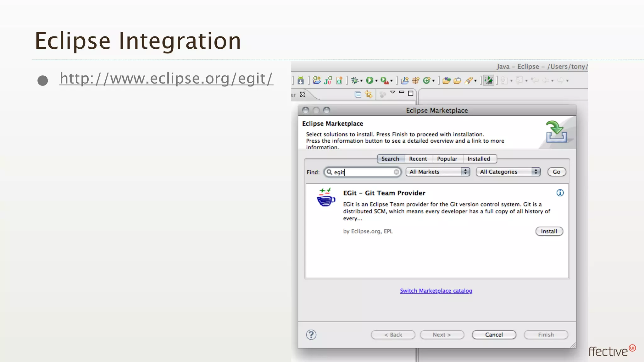Switch to the Recent tab
The width and height of the screenshot is (644, 362).
[x=418, y=159]
